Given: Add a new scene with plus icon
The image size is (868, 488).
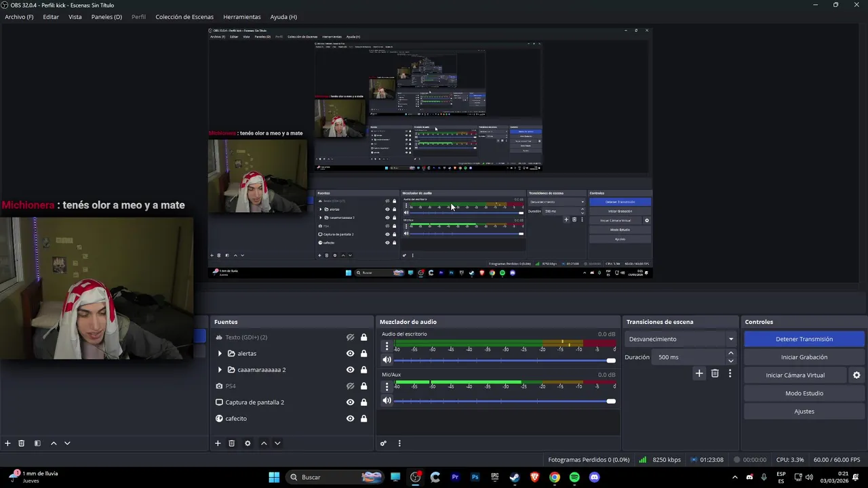Looking at the screenshot, I should (x=7, y=443).
